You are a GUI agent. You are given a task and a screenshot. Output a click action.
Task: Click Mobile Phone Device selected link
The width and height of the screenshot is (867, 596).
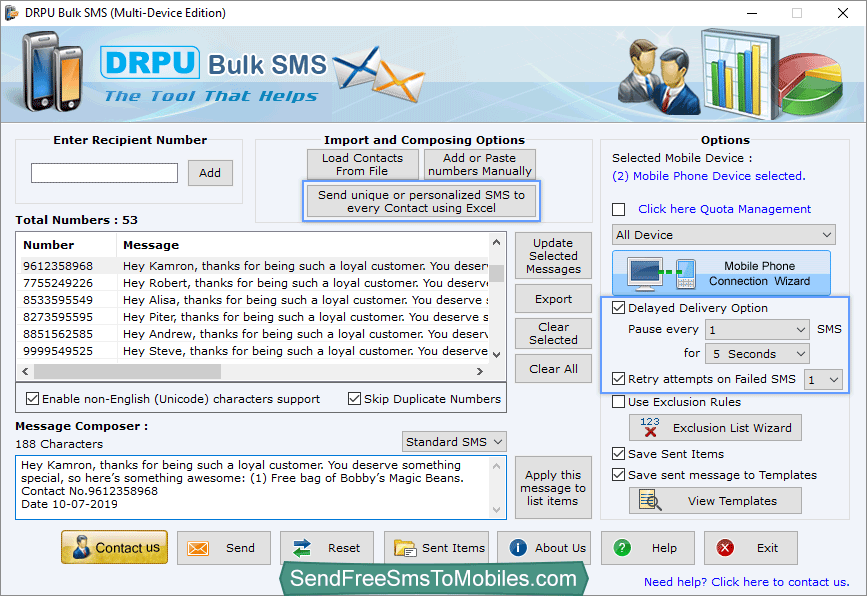pos(708,176)
